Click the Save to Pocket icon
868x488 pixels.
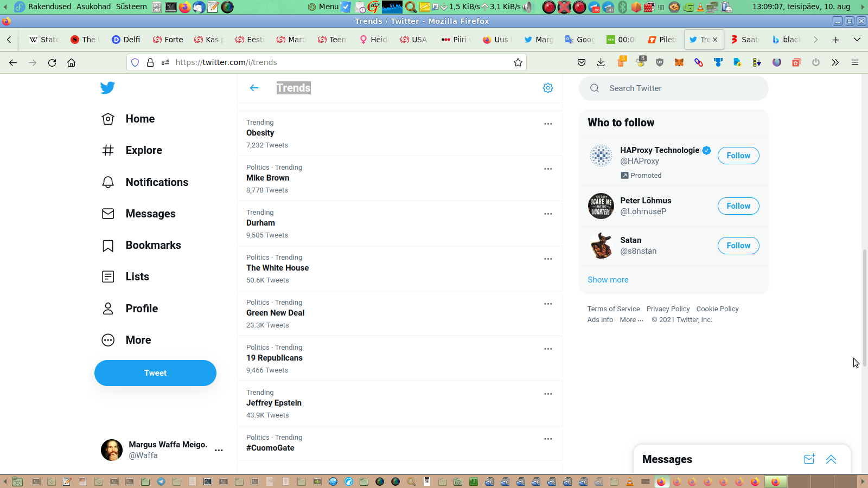(x=582, y=62)
